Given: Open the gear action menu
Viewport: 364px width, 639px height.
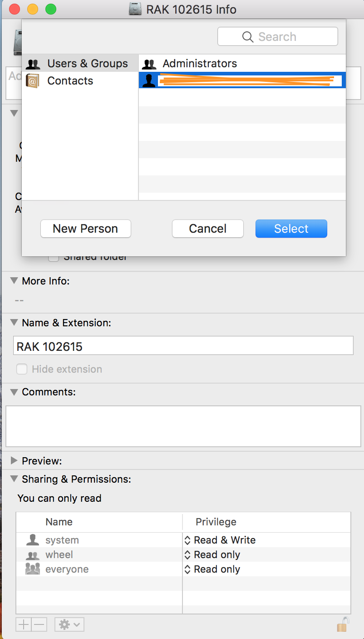Looking at the screenshot, I should (x=69, y=624).
